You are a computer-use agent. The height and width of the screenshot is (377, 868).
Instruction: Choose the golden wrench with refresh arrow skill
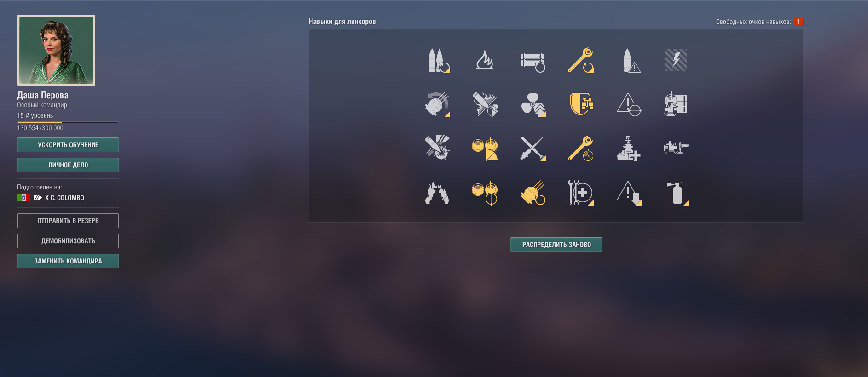tap(581, 60)
